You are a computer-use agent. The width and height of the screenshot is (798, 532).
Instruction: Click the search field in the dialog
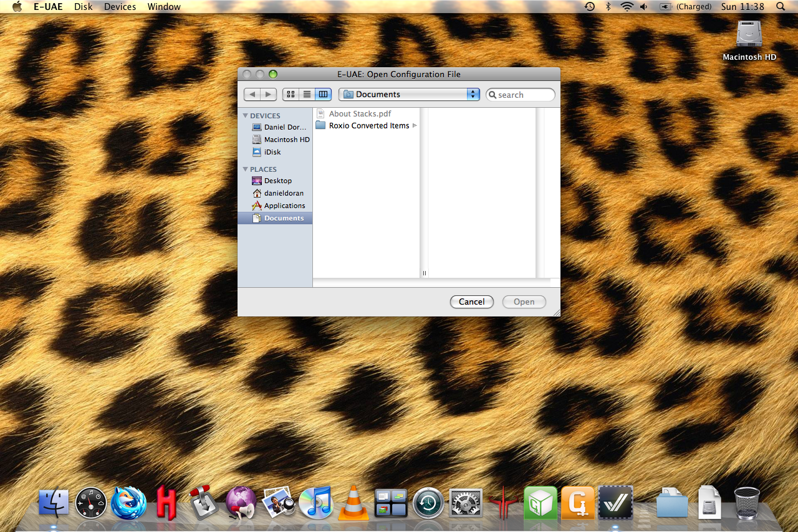click(521, 95)
